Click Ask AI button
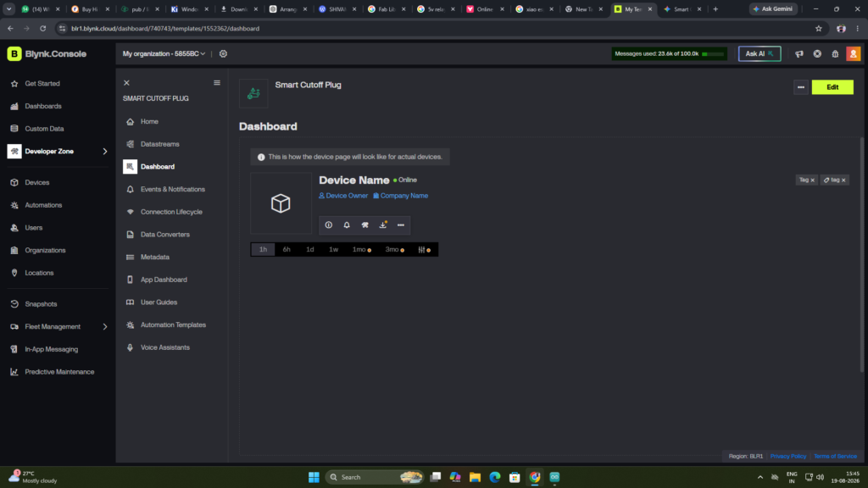Viewport: 868px width, 488px height. pos(759,54)
